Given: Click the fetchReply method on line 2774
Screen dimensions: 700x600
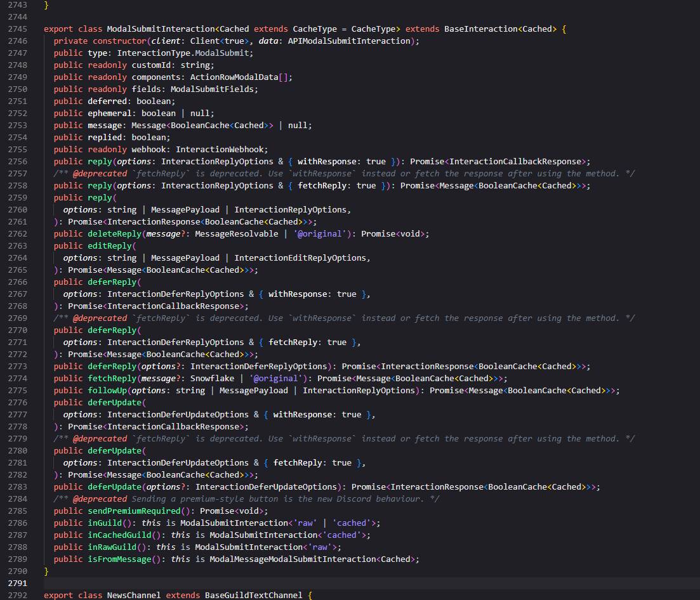Looking at the screenshot, I should [x=112, y=378].
